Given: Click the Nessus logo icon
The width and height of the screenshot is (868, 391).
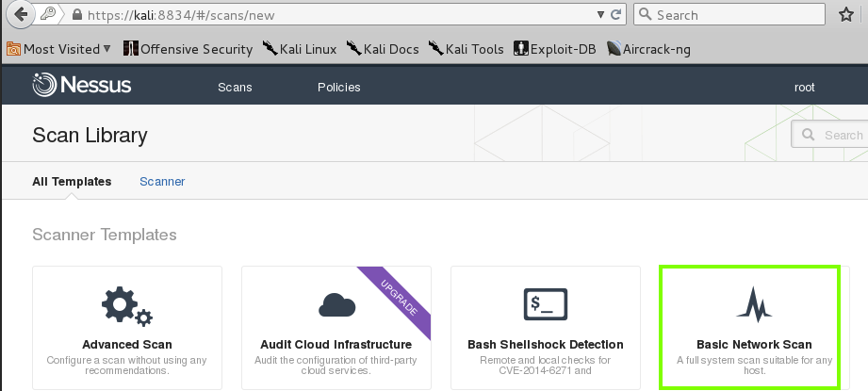Looking at the screenshot, I should (x=45, y=87).
